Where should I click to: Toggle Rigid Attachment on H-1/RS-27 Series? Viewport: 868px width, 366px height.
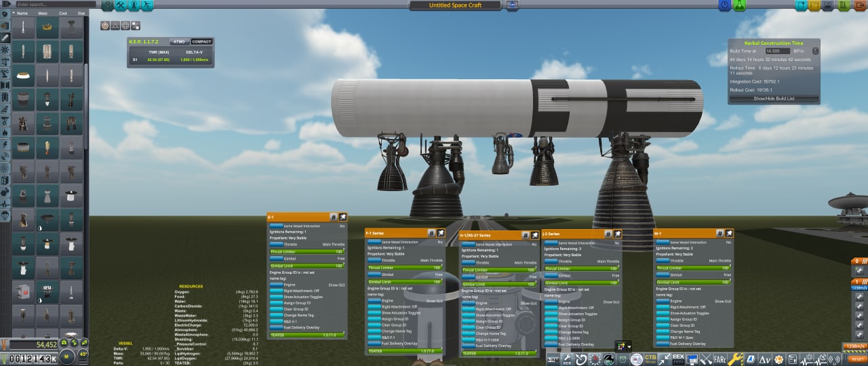click(x=469, y=308)
